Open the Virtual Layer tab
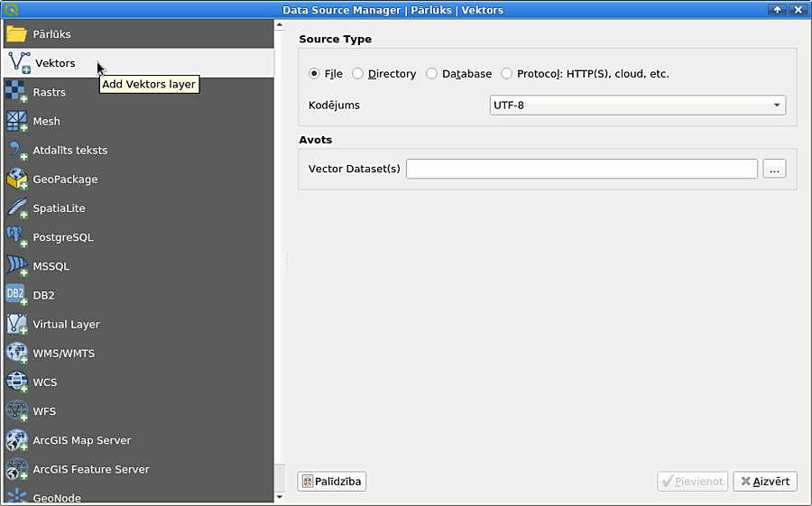The width and height of the screenshot is (812, 506). pyautogui.click(x=138, y=324)
